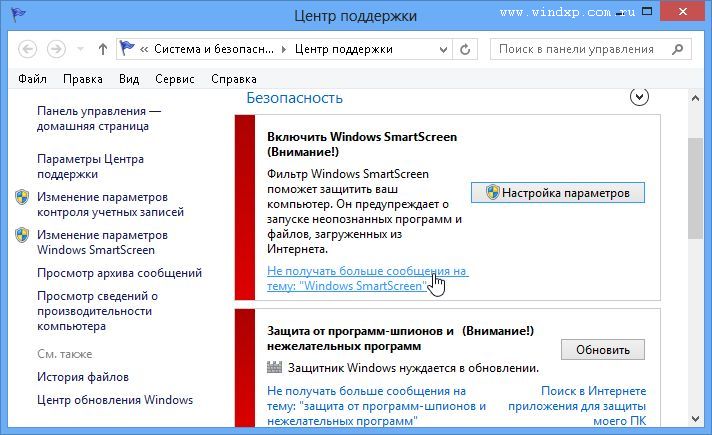Click the Настройка параметров button
Image resolution: width=712 pixels, height=435 pixels.
[558, 193]
